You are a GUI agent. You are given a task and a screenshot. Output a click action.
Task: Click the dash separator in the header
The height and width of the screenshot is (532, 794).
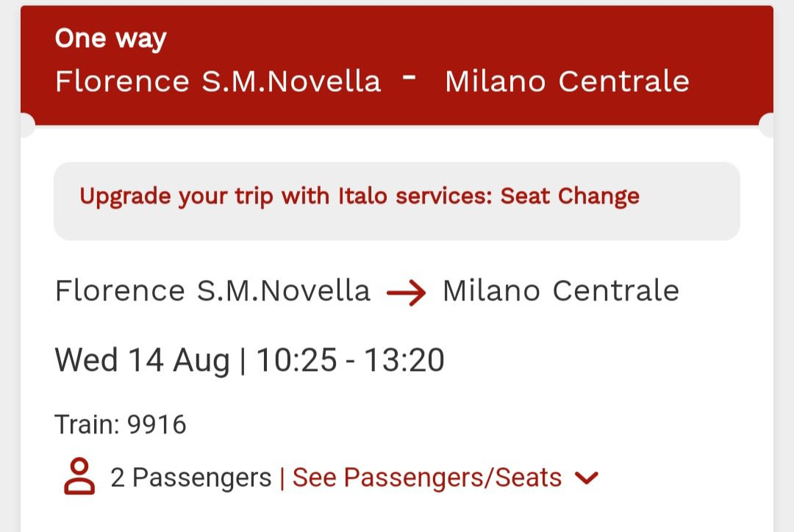tap(411, 77)
